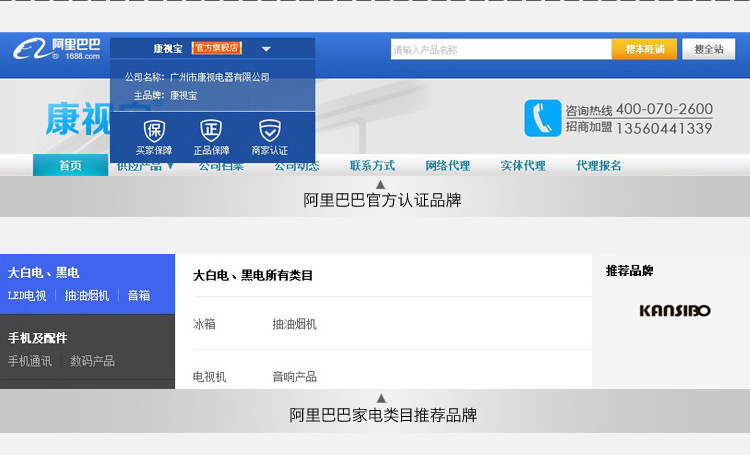Click the 正品保障 shield icon

tap(211, 131)
